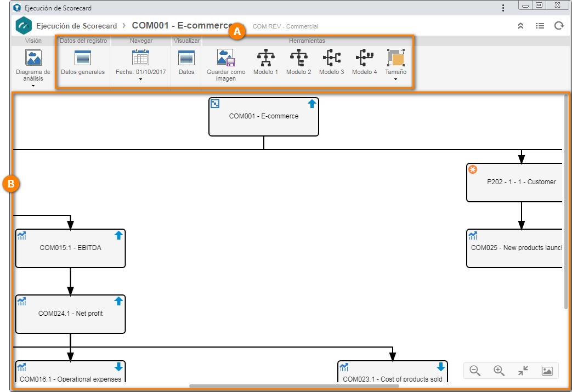572x392 pixels.
Task: Apply Modelo 2 diagram layout
Action: pos(299,63)
